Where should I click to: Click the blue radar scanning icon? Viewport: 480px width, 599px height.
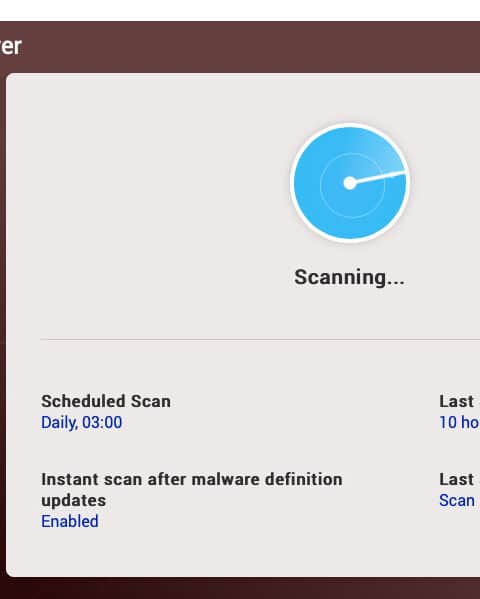click(350, 183)
